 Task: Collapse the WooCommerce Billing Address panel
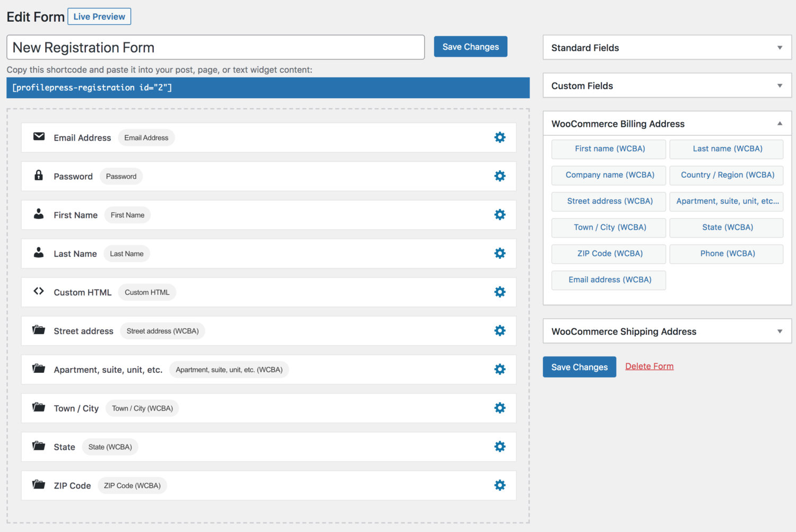coord(667,124)
